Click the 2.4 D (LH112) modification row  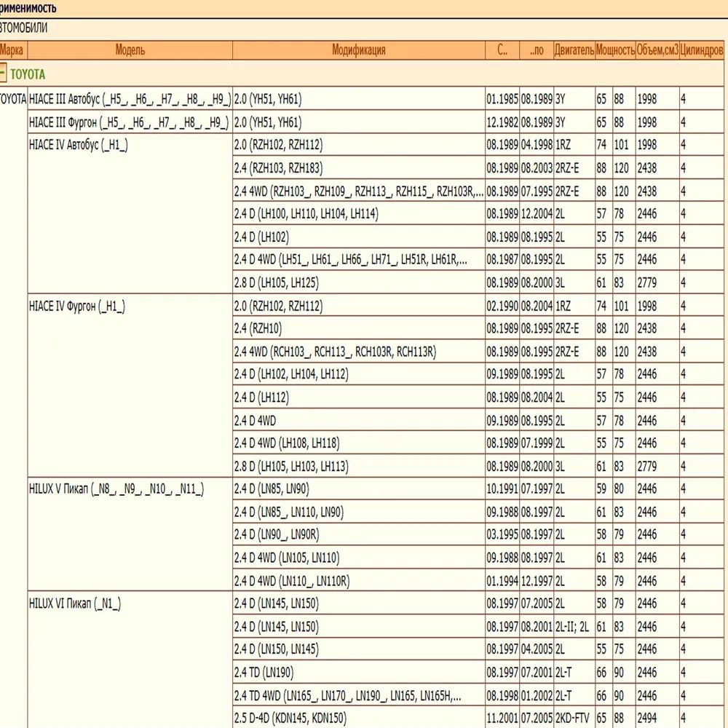(261, 397)
